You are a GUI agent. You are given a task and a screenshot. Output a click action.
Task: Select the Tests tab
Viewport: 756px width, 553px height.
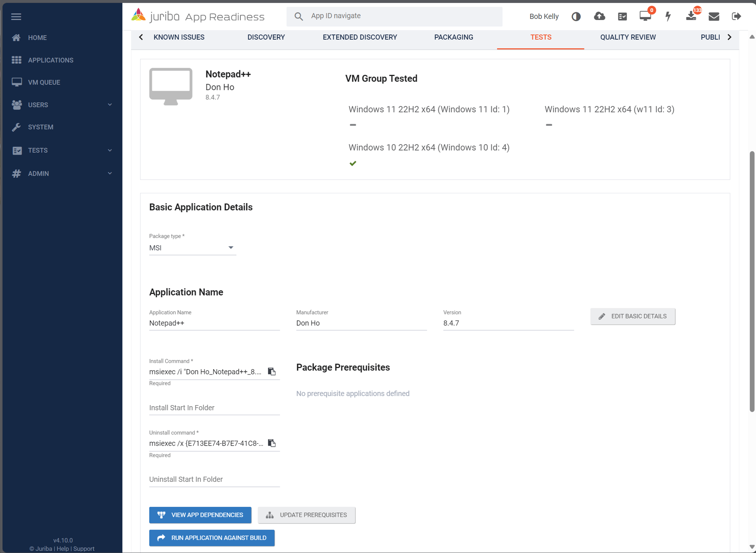click(541, 37)
